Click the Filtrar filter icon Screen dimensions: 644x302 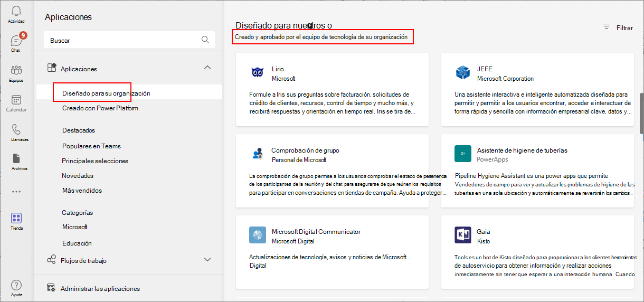coord(607,27)
